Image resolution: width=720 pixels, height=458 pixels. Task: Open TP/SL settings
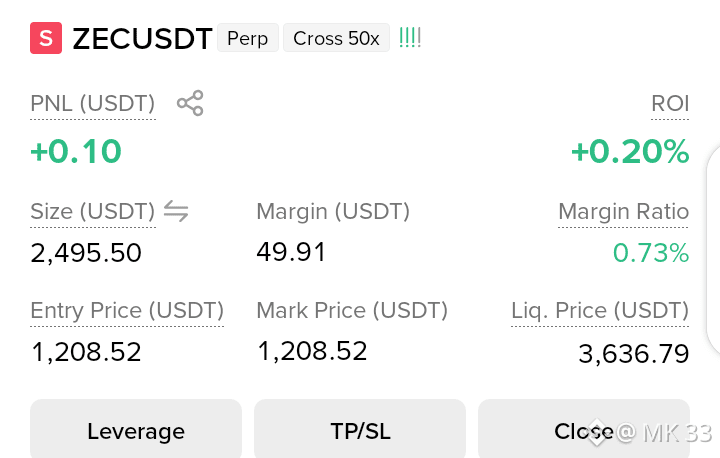tap(360, 429)
